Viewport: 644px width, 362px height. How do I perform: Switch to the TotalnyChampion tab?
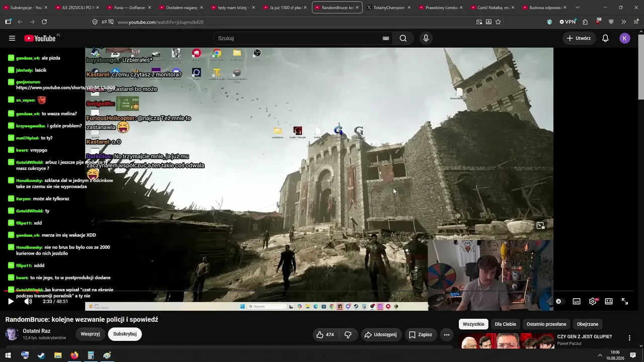(389, 8)
